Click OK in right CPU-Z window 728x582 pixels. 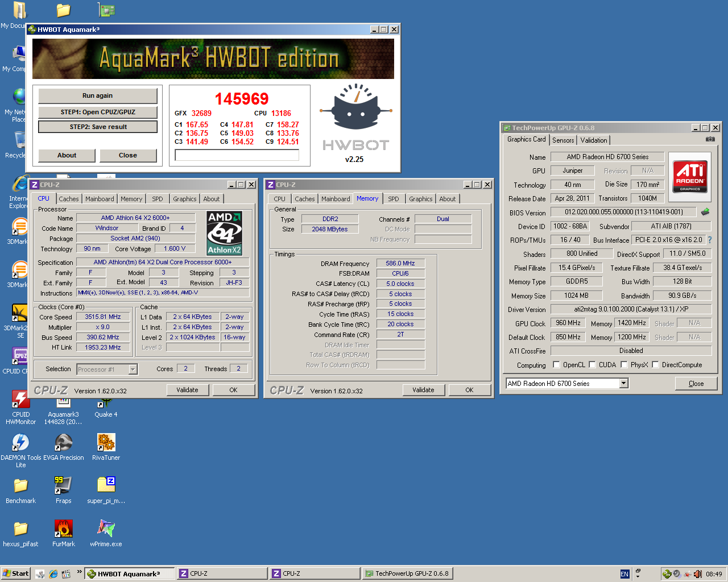469,390
